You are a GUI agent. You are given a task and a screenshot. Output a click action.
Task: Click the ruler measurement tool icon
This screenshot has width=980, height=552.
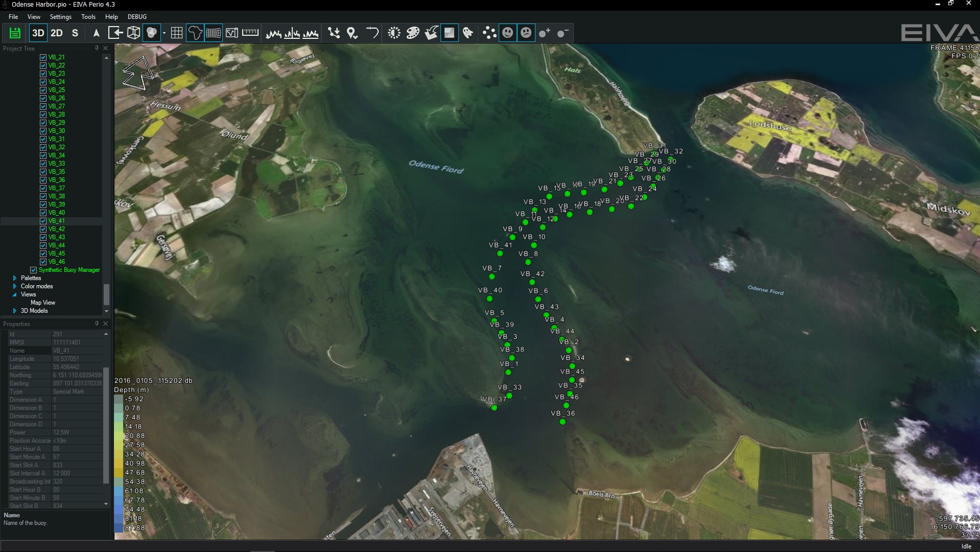pos(250,33)
